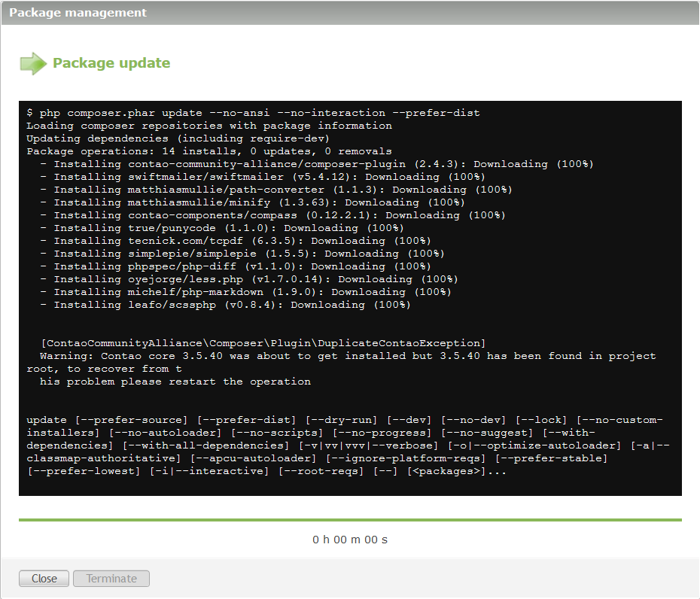
Task: Click the Close button
Action: [x=44, y=579]
